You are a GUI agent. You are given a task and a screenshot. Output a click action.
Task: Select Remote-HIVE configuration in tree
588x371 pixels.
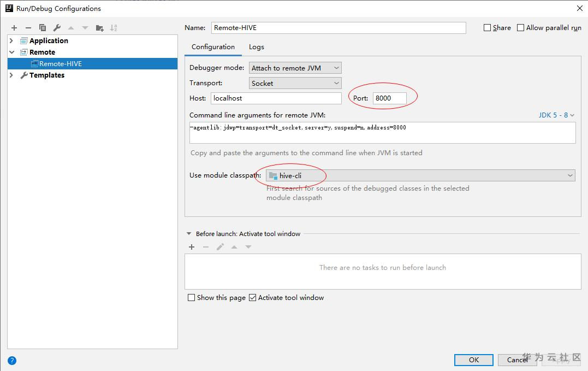coord(60,64)
